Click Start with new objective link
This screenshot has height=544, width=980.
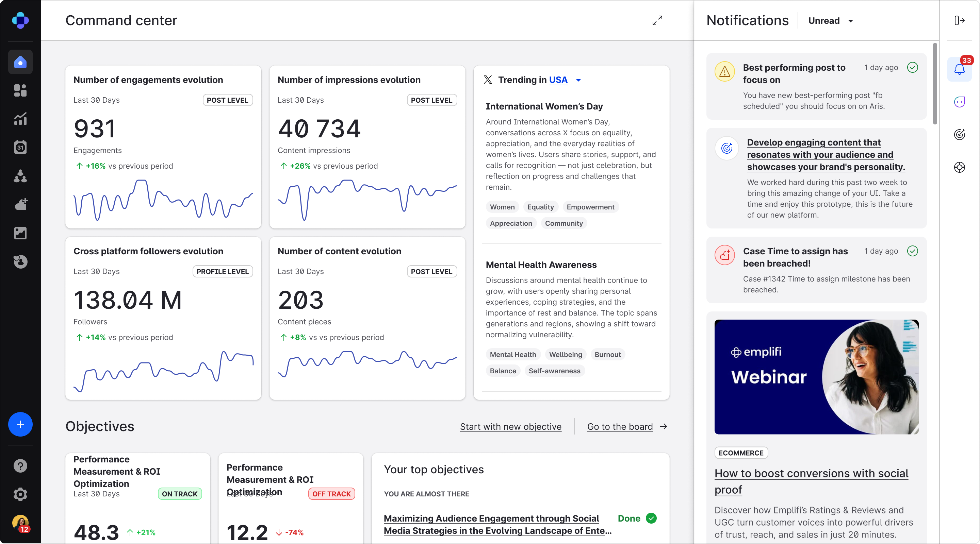[510, 427]
